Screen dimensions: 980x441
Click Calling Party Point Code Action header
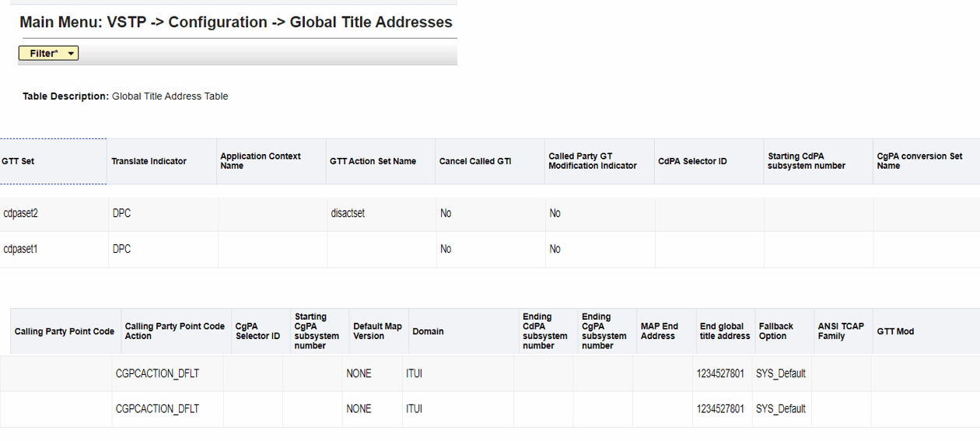tap(175, 331)
